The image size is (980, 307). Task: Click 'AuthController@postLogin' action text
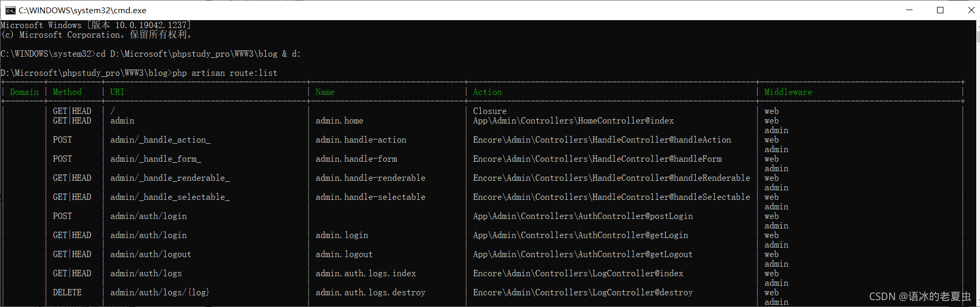pos(635,216)
